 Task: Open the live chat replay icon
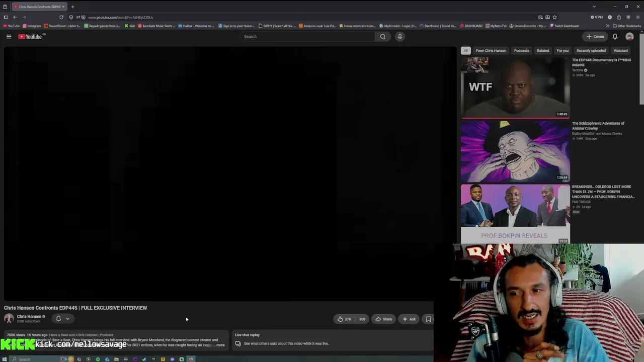pyautogui.click(x=238, y=343)
